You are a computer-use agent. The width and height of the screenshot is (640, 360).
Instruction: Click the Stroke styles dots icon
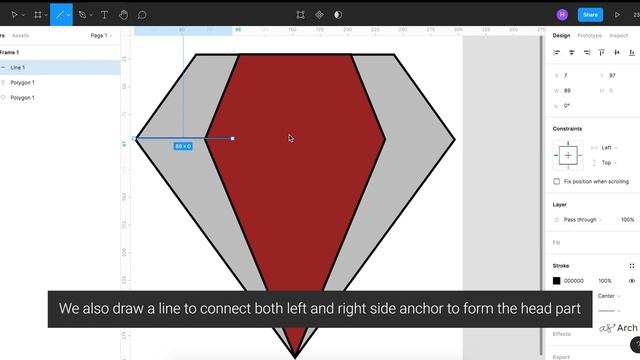click(x=632, y=266)
